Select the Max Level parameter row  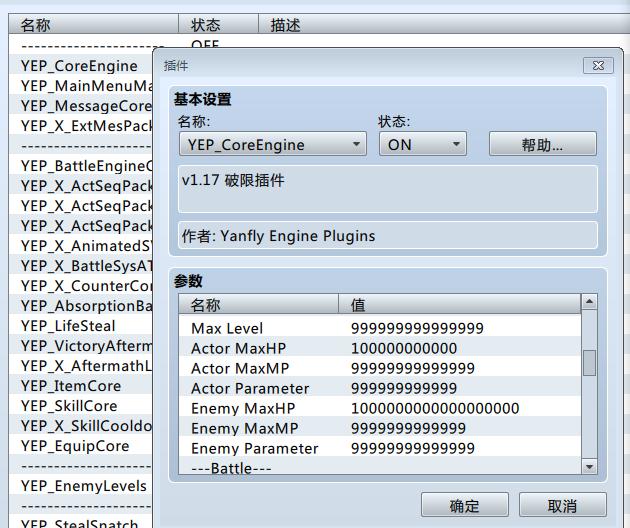[x=380, y=328]
